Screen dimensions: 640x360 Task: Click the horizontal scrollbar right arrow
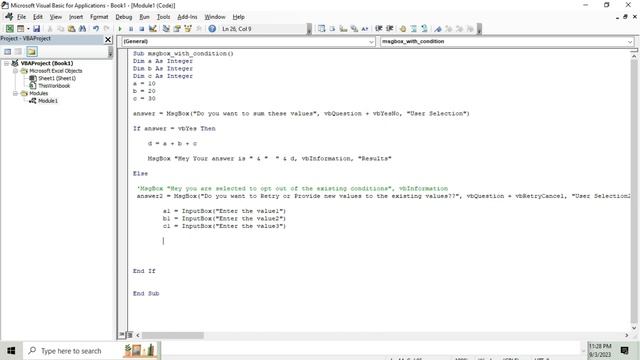click(x=627, y=335)
